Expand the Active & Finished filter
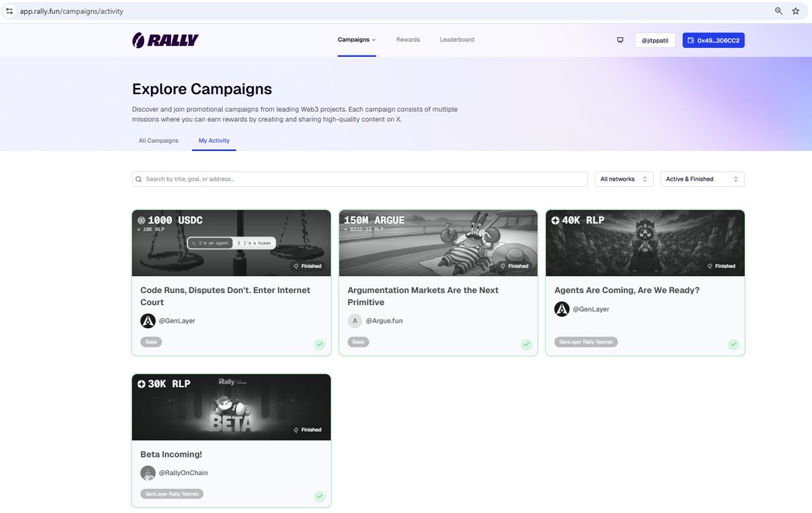The image size is (812, 513). [x=702, y=179]
